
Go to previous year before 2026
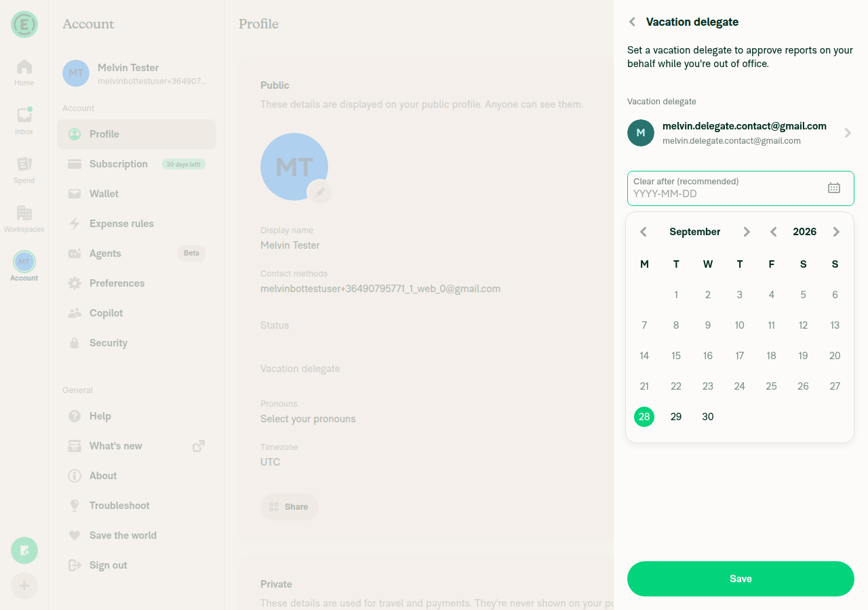point(773,232)
